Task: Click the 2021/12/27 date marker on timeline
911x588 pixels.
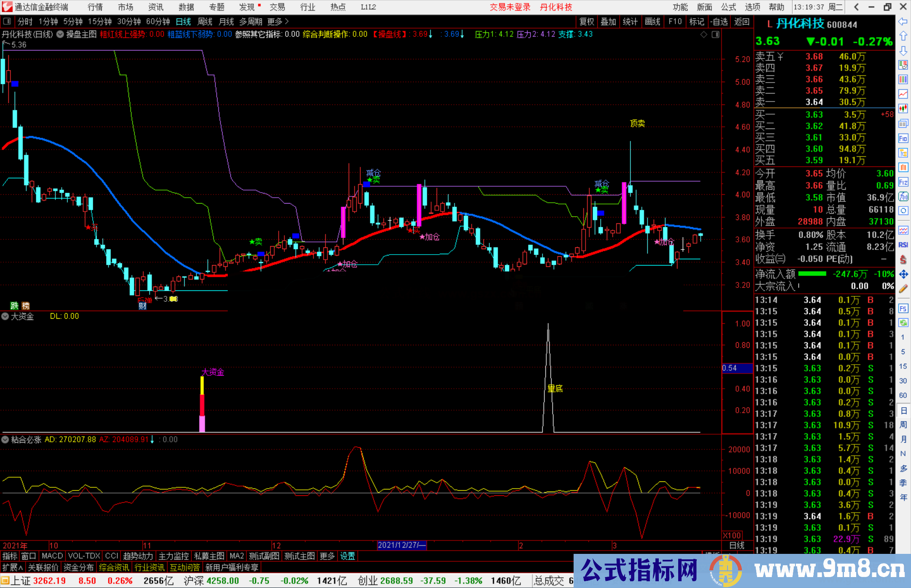Action: click(x=402, y=545)
